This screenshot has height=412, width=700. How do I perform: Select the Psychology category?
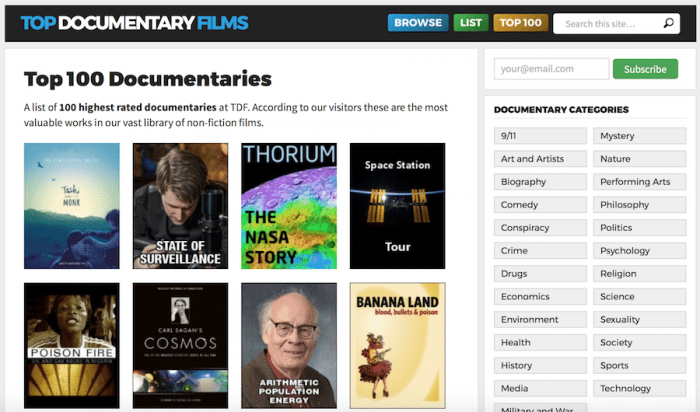tap(639, 250)
